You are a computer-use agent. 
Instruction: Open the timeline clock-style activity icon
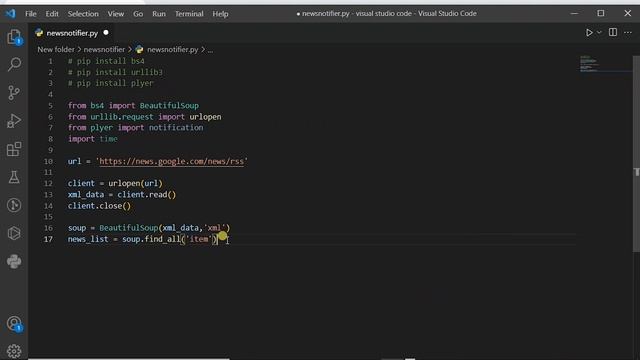click(14, 205)
